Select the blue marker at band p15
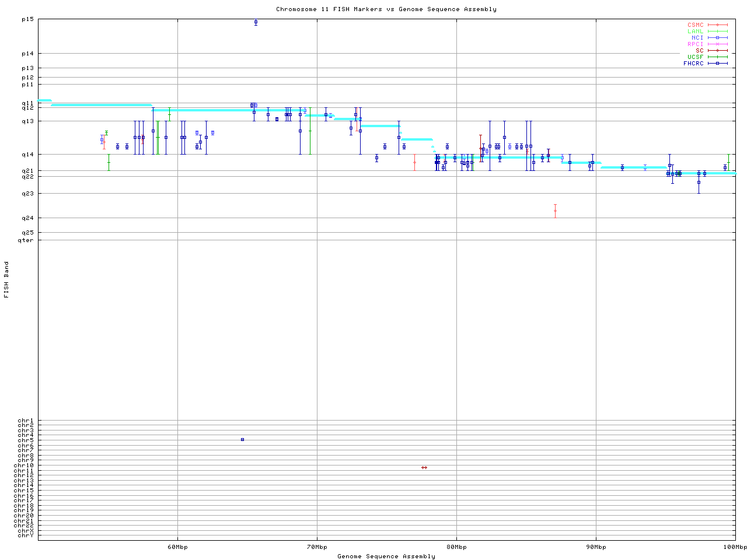Screen dimensions: 747x560 click(256, 22)
